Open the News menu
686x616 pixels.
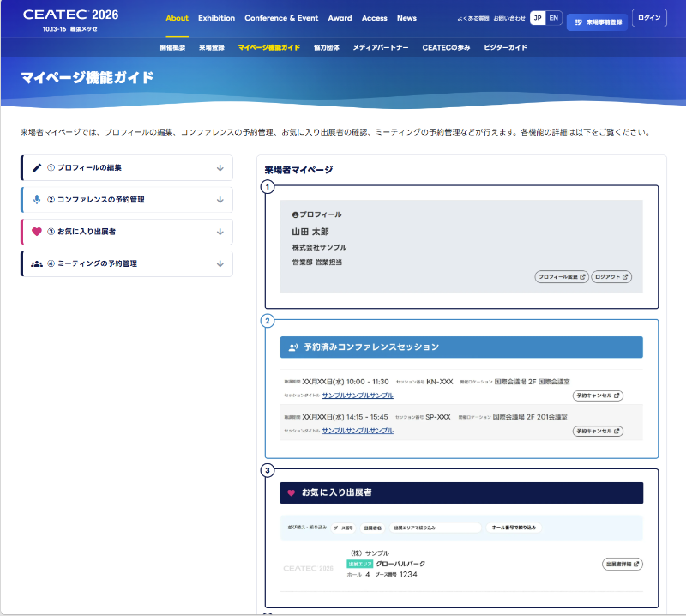(x=406, y=18)
